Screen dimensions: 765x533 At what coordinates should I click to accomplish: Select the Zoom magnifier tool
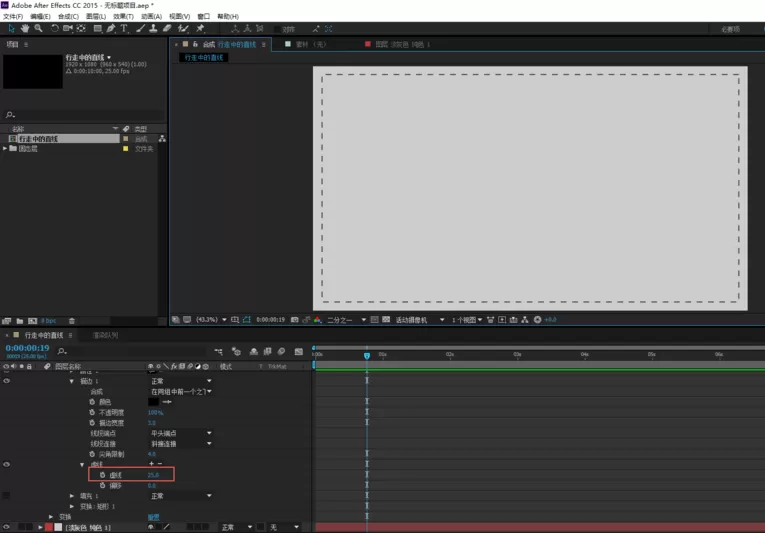pos(38,29)
